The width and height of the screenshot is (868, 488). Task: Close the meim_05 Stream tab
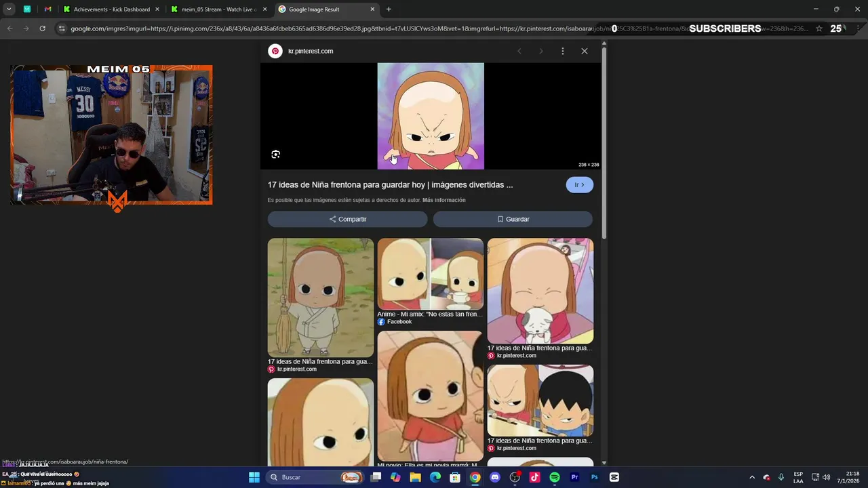[x=264, y=9]
